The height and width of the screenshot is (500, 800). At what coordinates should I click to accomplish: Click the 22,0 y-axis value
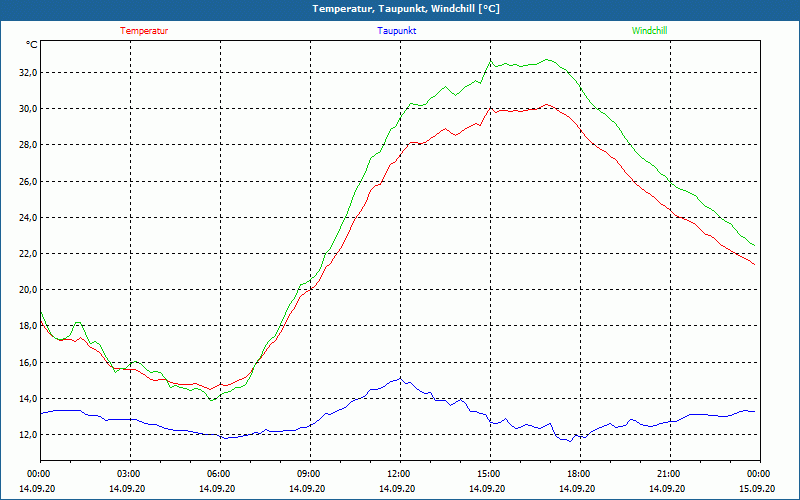pyautogui.click(x=28, y=254)
